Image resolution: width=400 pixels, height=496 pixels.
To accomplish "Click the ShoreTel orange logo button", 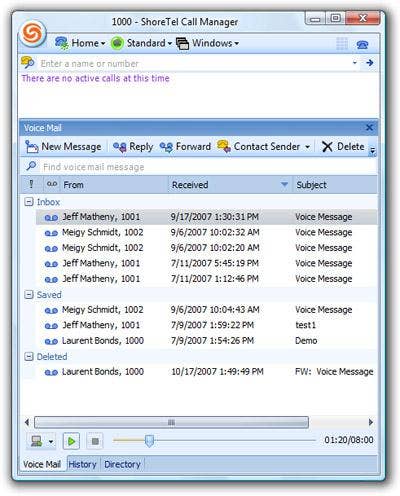I will [32, 34].
